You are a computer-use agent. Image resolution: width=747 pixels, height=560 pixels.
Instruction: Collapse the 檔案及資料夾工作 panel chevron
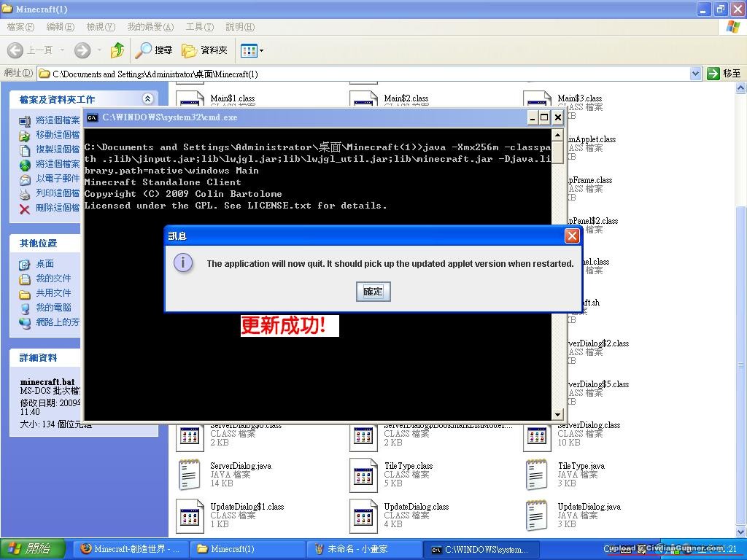tap(148, 99)
